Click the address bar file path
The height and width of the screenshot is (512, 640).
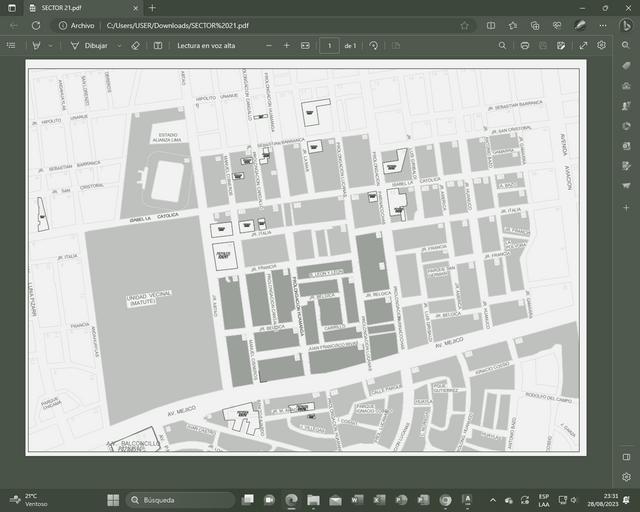[x=178, y=25]
